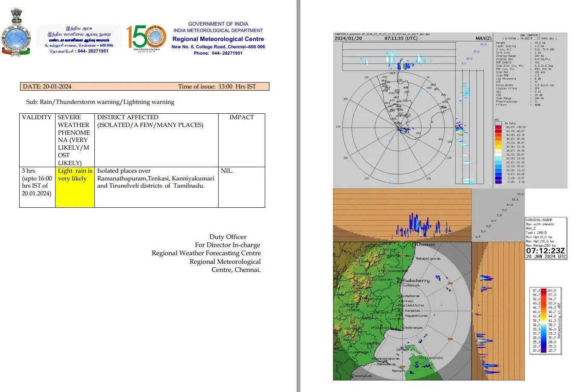
Task: Click the 2024/01/20 date on radar header
Action: [348, 38]
